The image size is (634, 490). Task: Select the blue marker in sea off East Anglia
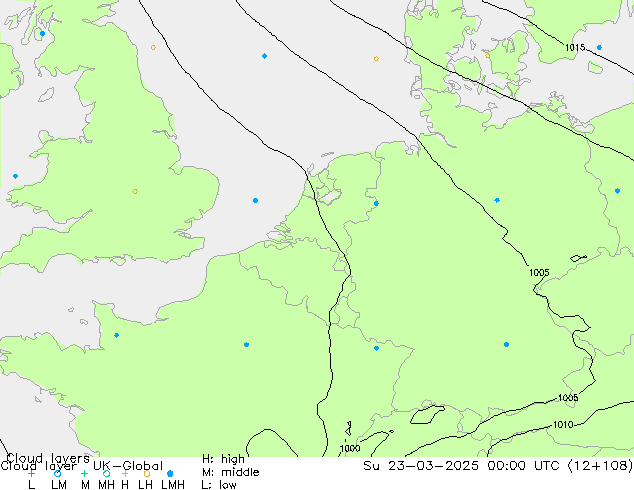[256, 201]
